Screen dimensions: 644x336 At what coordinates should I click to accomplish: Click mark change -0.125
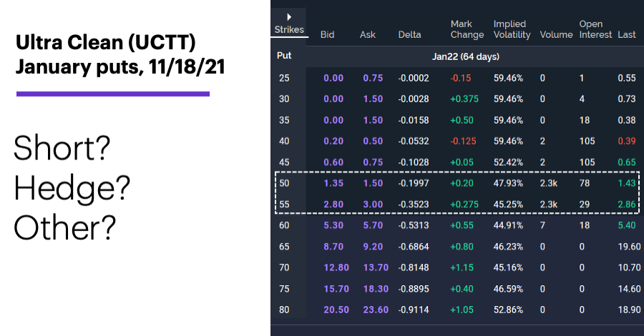click(x=463, y=141)
